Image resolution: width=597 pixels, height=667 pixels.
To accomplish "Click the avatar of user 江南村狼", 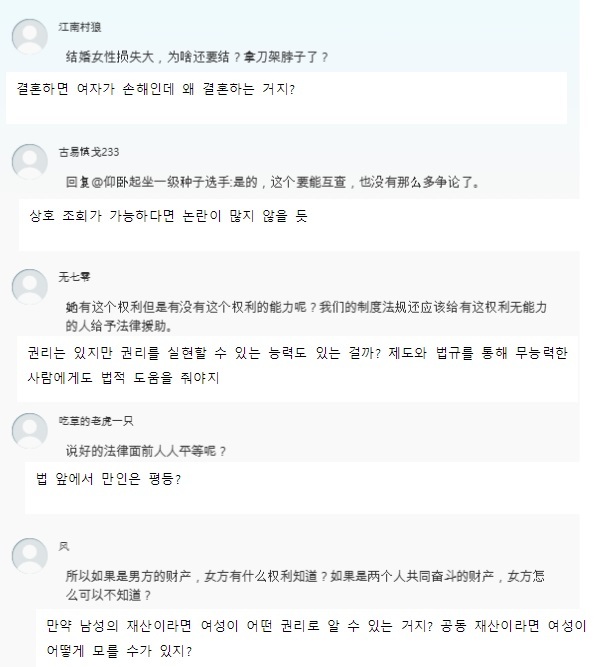I will click(30, 37).
